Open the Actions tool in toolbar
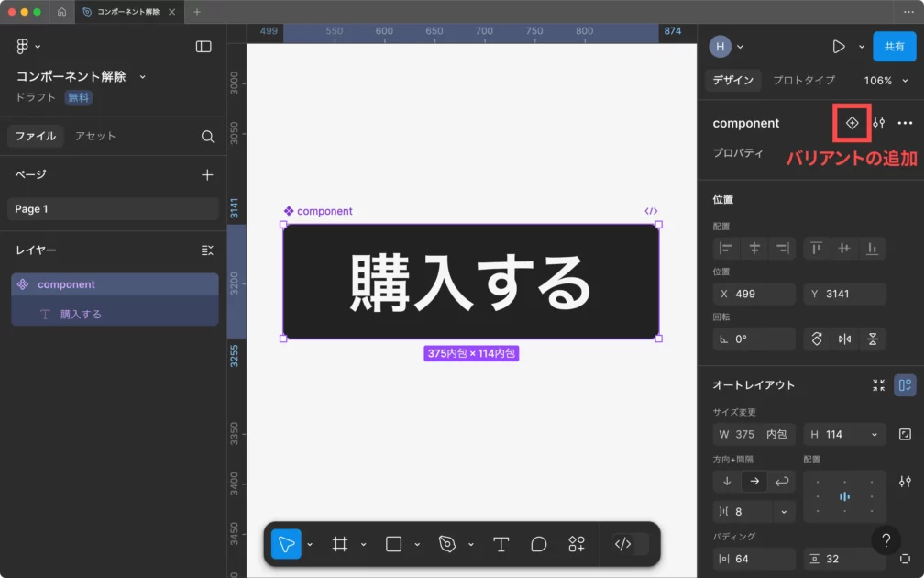The height and width of the screenshot is (578, 924). click(x=577, y=544)
